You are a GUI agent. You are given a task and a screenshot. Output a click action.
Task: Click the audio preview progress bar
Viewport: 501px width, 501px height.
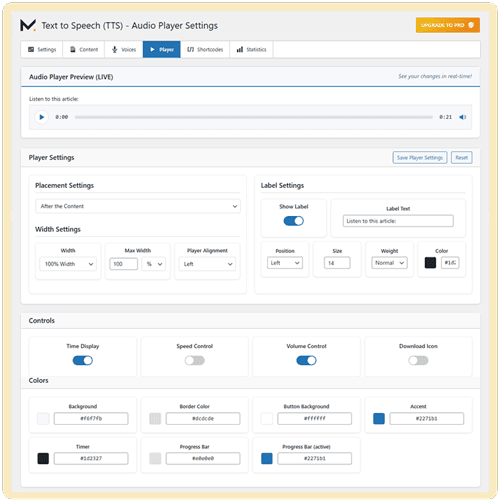click(253, 117)
